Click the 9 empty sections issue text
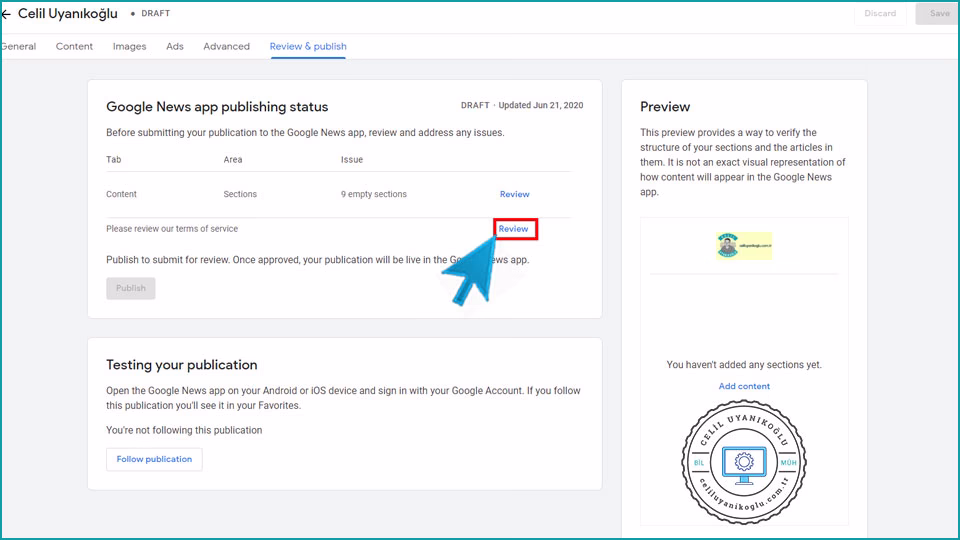The width and height of the screenshot is (960, 540). pyautogui.click(x=374, y=194)
